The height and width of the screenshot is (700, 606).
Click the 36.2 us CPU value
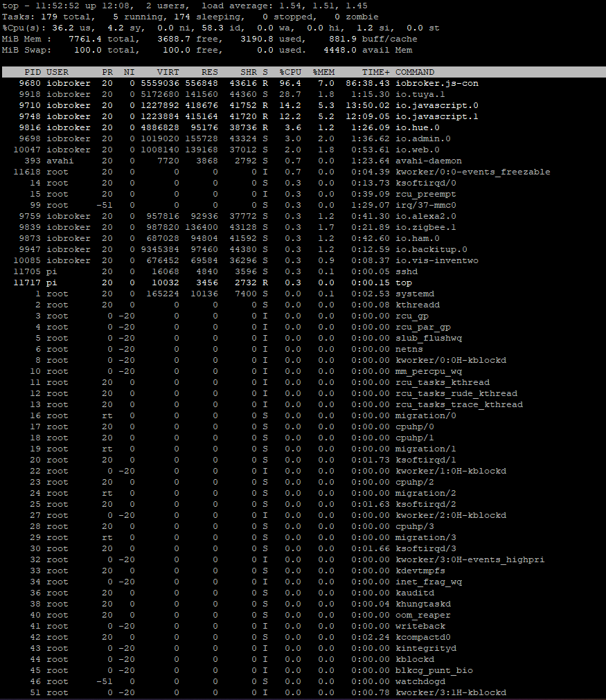(63, 28)
